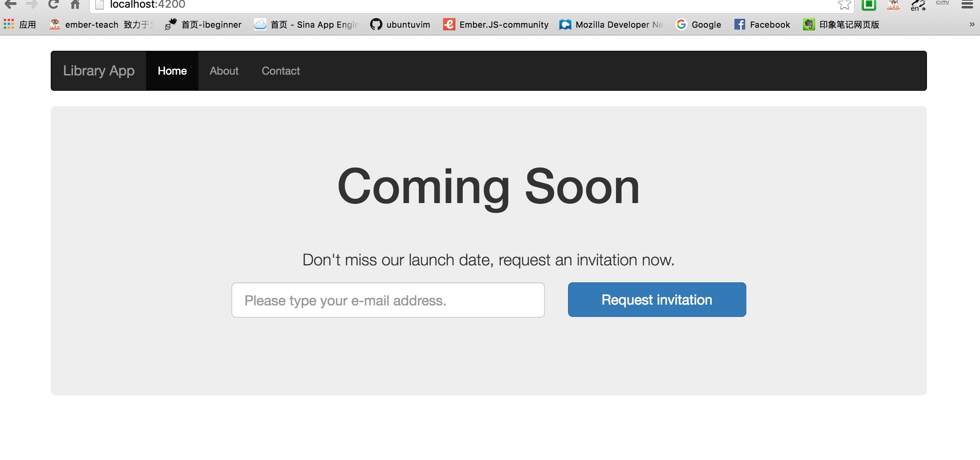Go to the About page
This screenshot has width=980, height=460.
coord(224,71)
